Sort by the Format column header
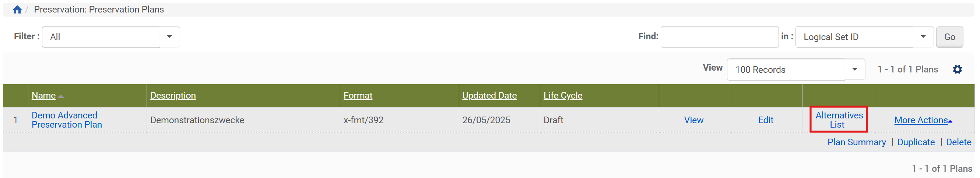The width and height of the screenshot is (980, 178). click(358, 96)
